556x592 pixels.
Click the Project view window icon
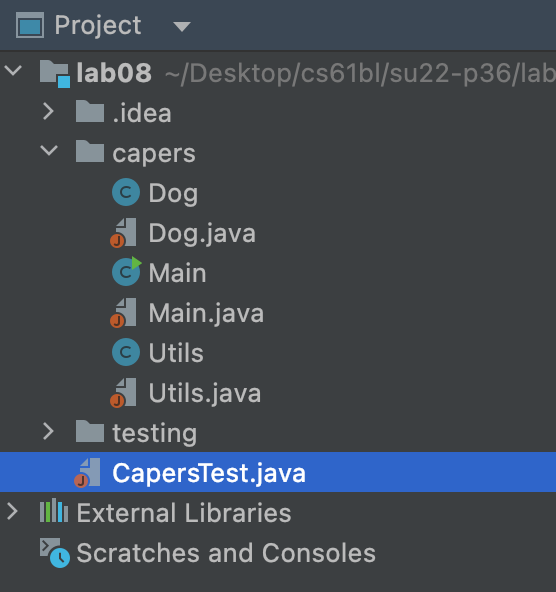[x=30, y=25]
